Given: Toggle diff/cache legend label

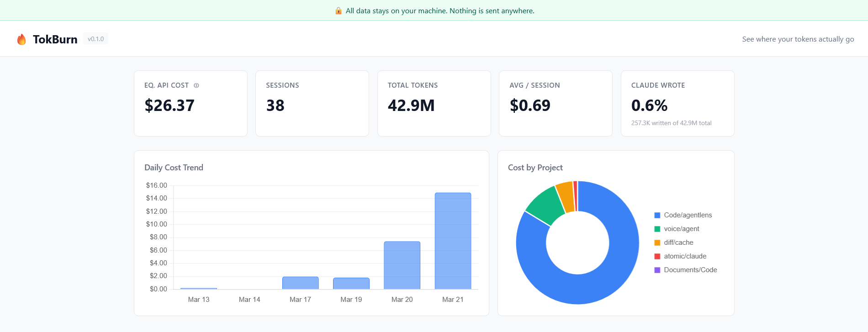Looking at the screenshot, I should 678,242.
